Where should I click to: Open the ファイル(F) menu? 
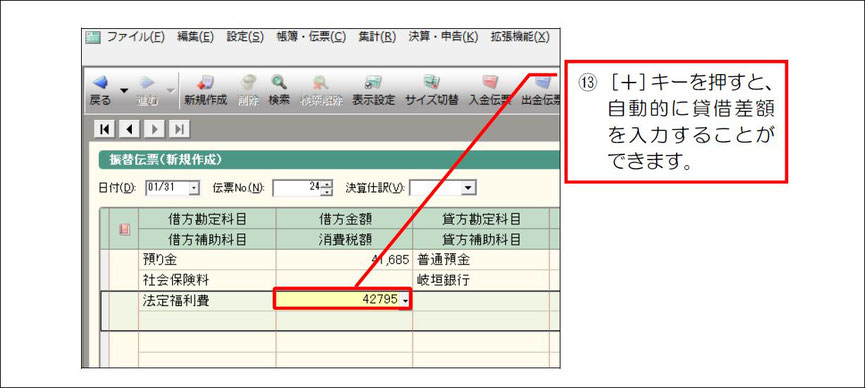coord(135,37)
